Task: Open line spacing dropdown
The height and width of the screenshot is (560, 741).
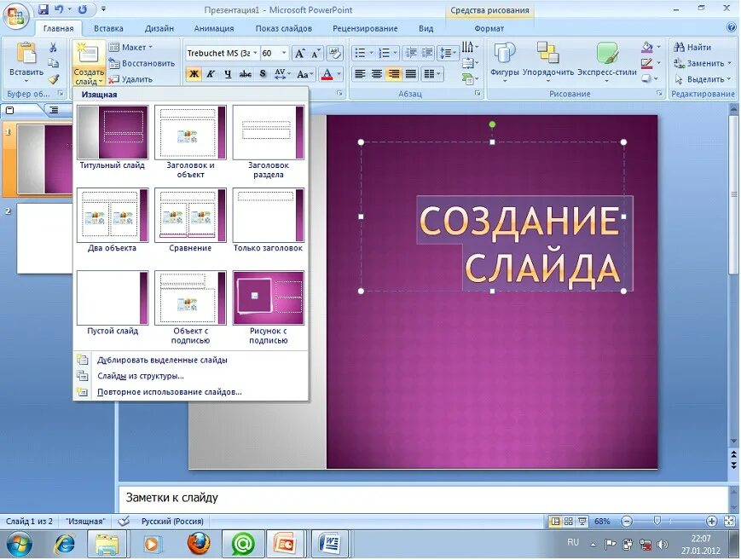Action: click(448, 53)
